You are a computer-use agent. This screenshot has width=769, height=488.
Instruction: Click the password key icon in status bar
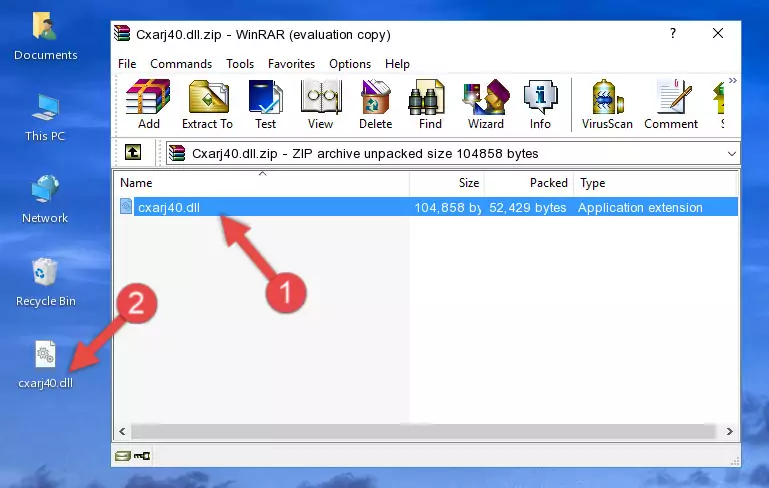tap(142, 456)
